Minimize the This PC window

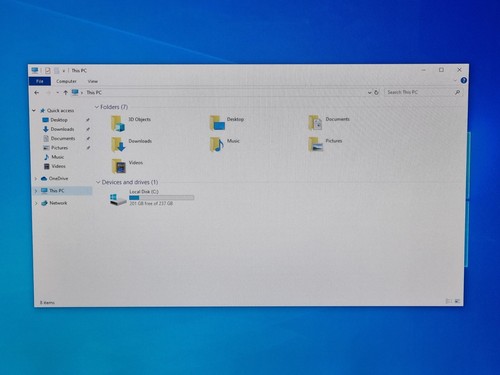tap(424, 70)
